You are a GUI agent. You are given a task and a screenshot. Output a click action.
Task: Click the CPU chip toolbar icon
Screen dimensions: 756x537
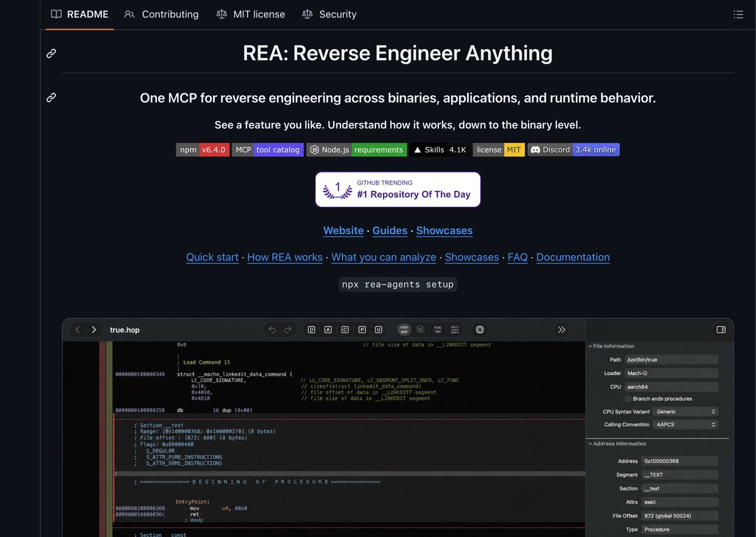click(x=480, y=330)
